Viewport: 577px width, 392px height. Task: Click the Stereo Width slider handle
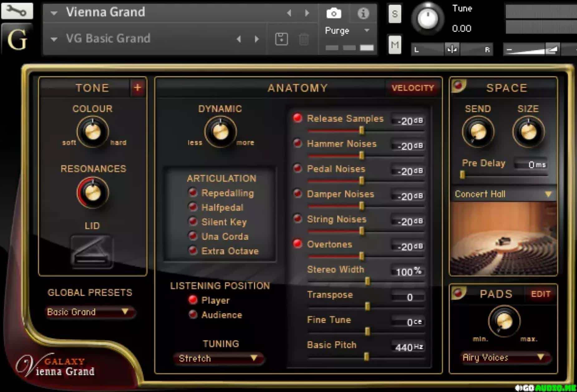coord(368,281)
